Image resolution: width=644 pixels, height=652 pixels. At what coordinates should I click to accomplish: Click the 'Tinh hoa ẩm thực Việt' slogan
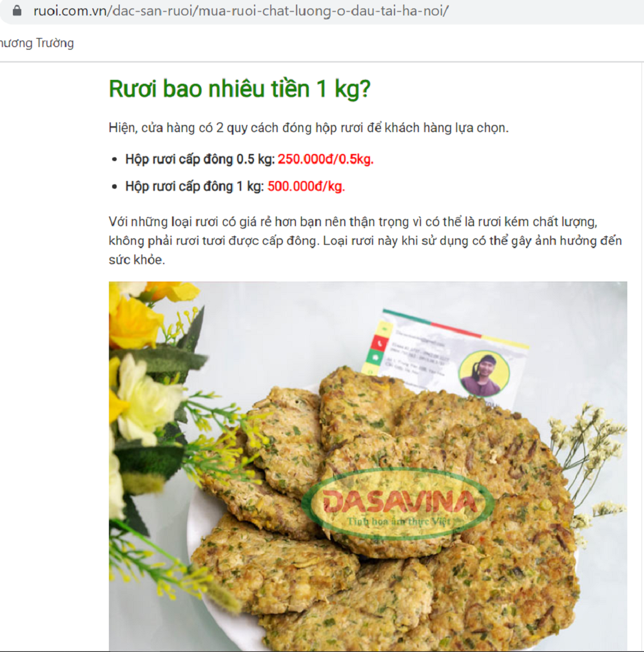[398, 521]
